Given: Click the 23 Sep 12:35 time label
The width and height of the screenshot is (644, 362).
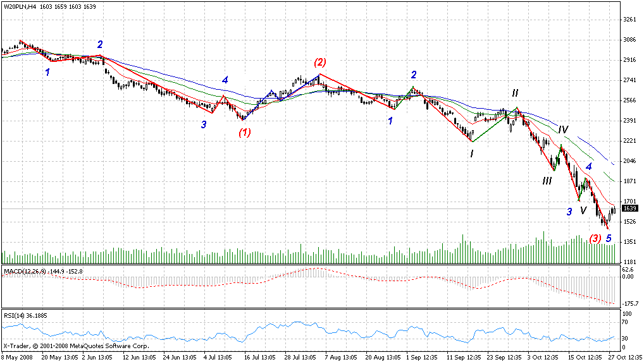Looking at the screenshot, I should [505, 357].
